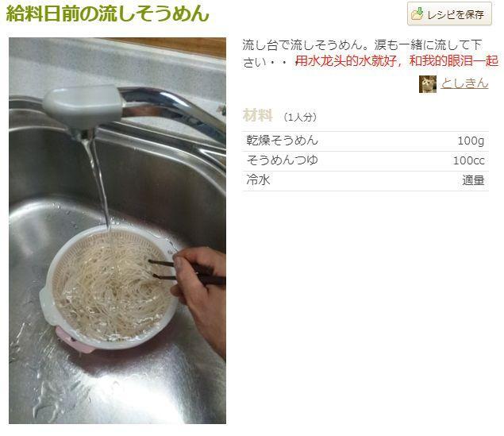
Task: Click the レシピを保存 save recipe button
Action: [449, 14]
